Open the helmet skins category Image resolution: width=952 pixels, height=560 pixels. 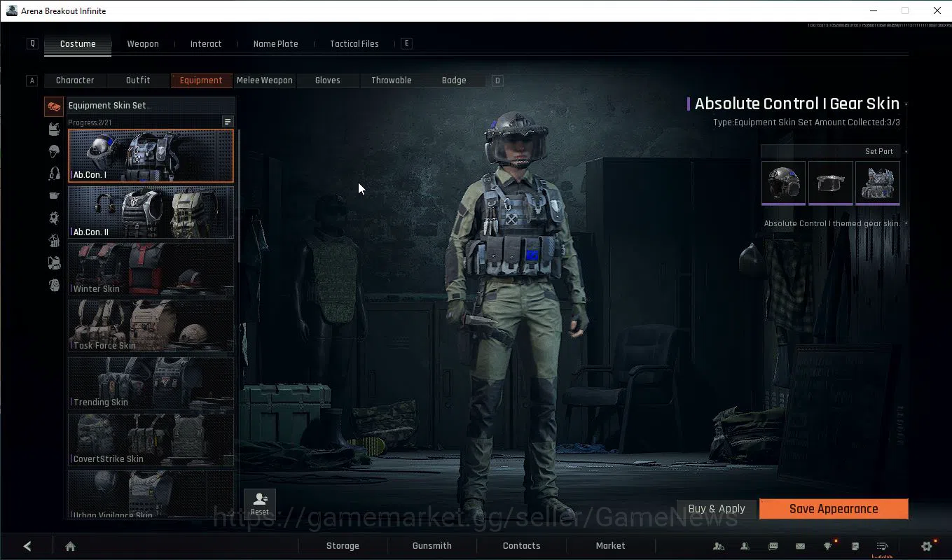54,151
